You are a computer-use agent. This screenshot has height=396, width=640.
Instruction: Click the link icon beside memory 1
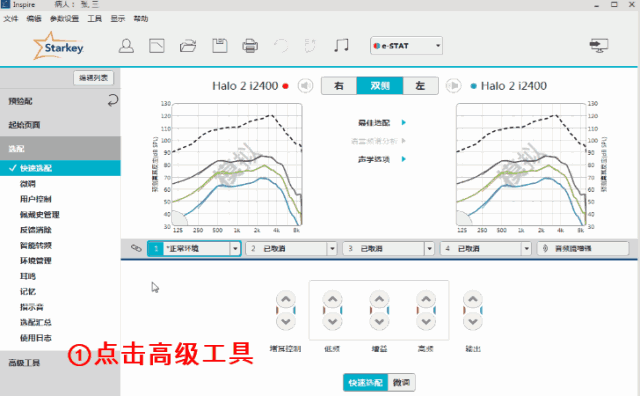coord(136,248)
